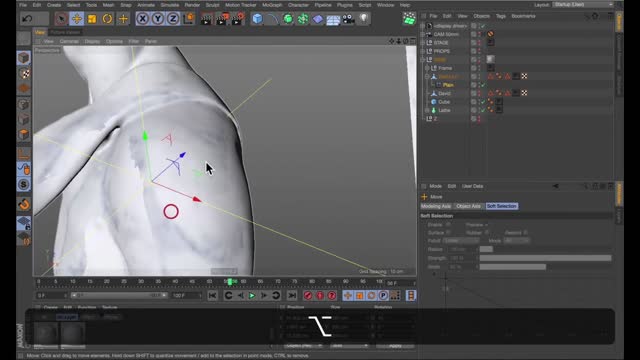
Task: Collapse the David object hierarchy
Action: [427, 76]
